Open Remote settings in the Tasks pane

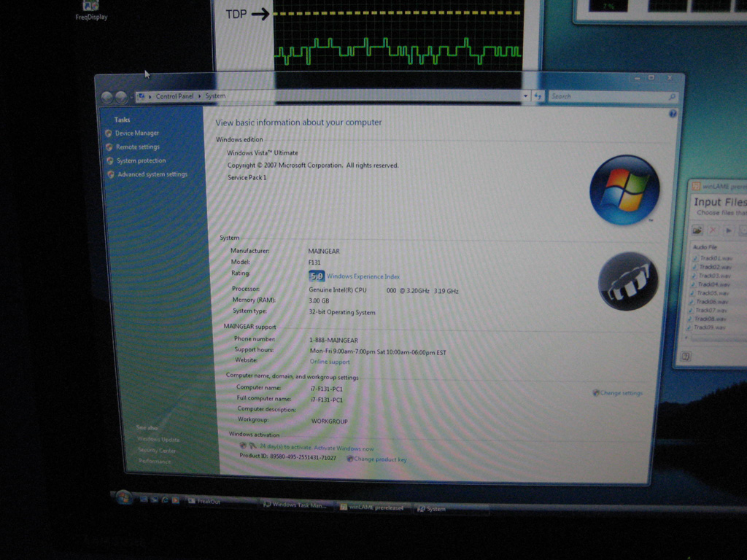138,147
